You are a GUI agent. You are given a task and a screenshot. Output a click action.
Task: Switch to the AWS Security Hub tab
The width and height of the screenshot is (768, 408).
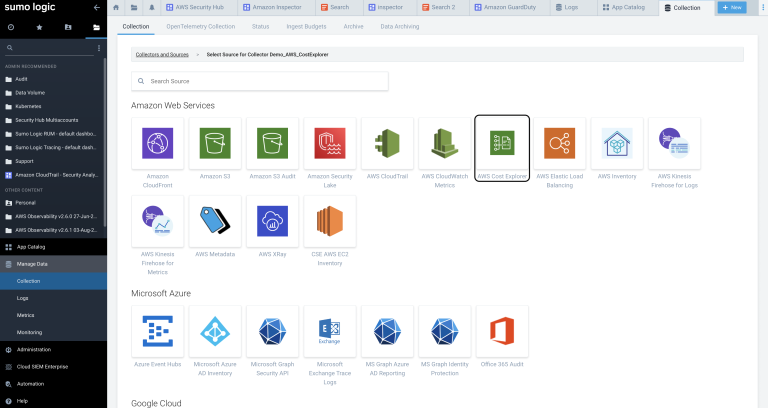[194, 7]
